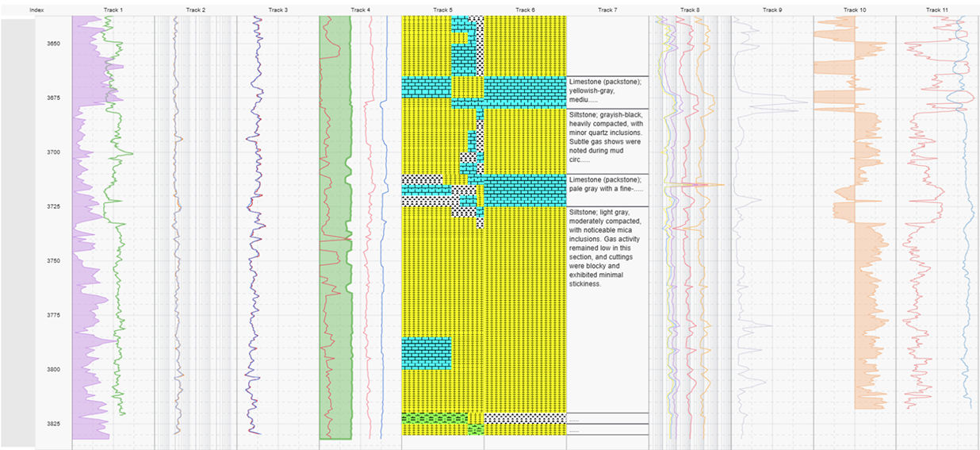
Task: Select the Track 6 header
Action: tap(525, 10)
